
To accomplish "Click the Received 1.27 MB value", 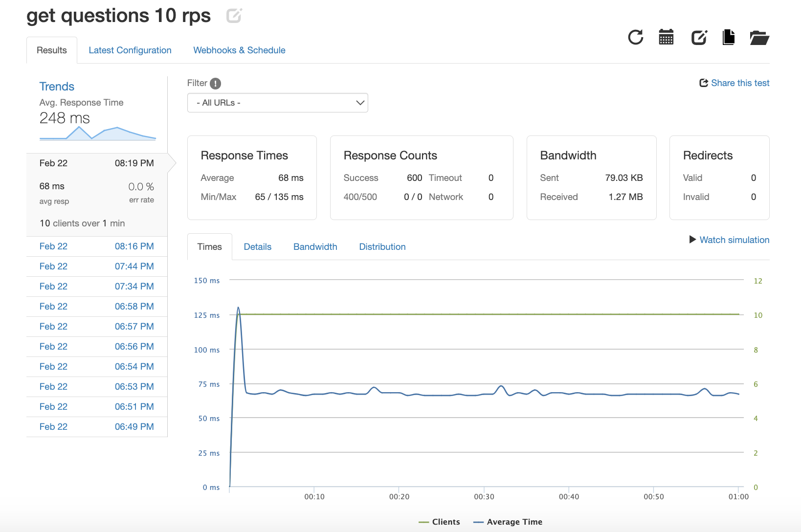I will tap(625, 197).
